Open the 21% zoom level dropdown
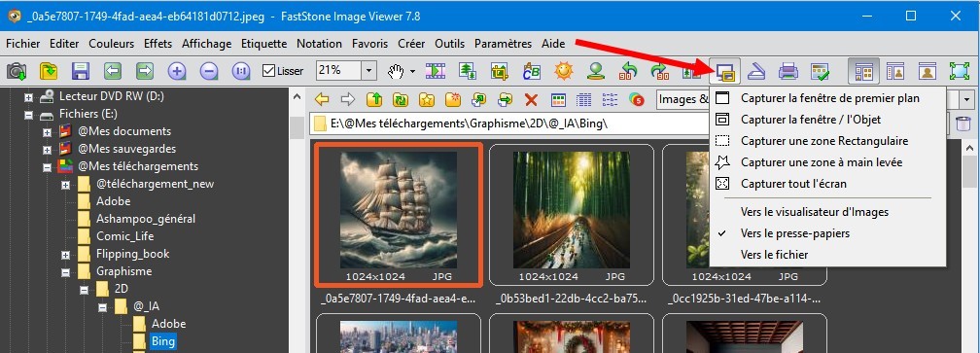980x353 pixels. [368, 71]
